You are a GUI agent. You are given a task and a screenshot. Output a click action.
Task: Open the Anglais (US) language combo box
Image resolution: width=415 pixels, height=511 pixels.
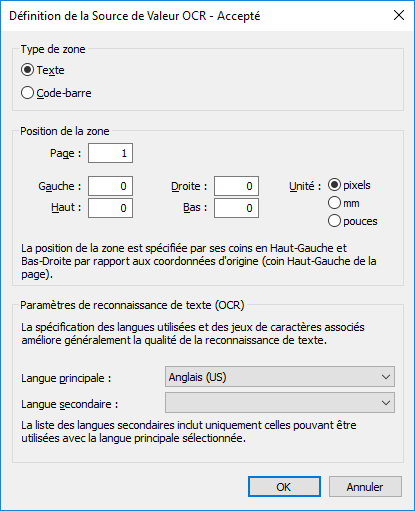pos(280,377)
